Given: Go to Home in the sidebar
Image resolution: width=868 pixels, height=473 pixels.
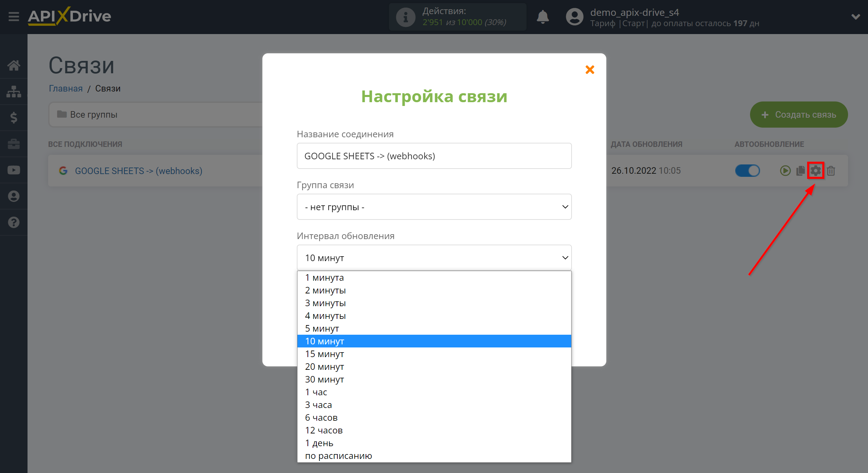Looking at the screenshot, I should 14,65.
